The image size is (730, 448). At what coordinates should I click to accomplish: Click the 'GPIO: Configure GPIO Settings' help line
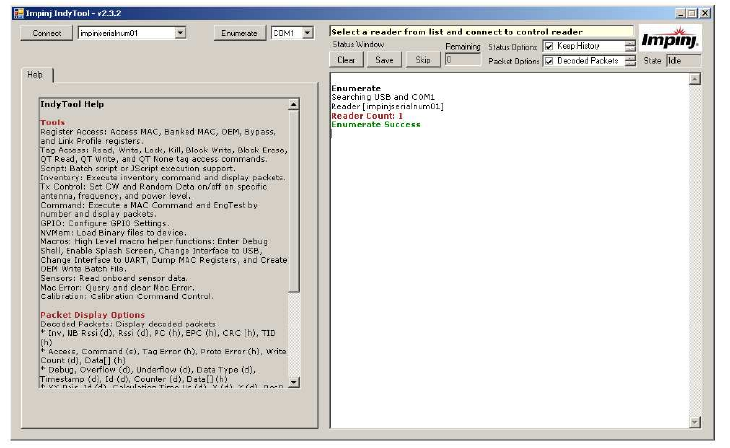pos(104,223)
